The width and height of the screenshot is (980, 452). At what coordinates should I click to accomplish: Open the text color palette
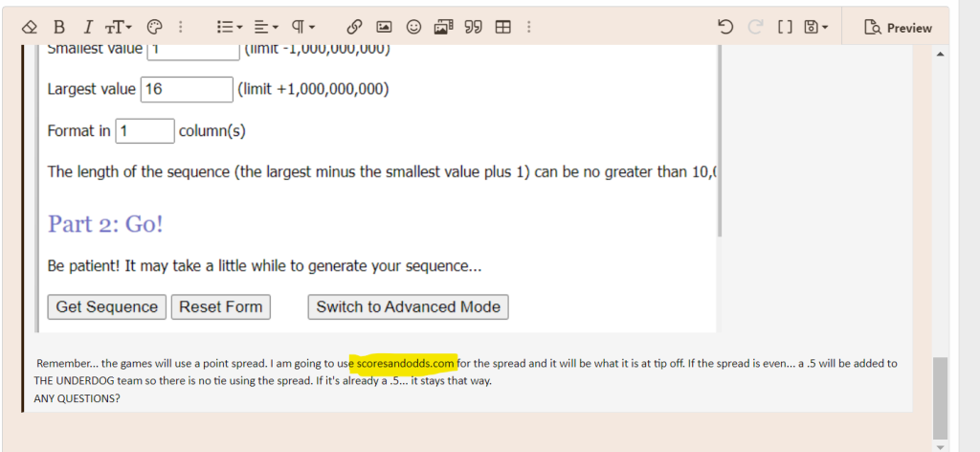pyautogui.click(x=154, y=27)
